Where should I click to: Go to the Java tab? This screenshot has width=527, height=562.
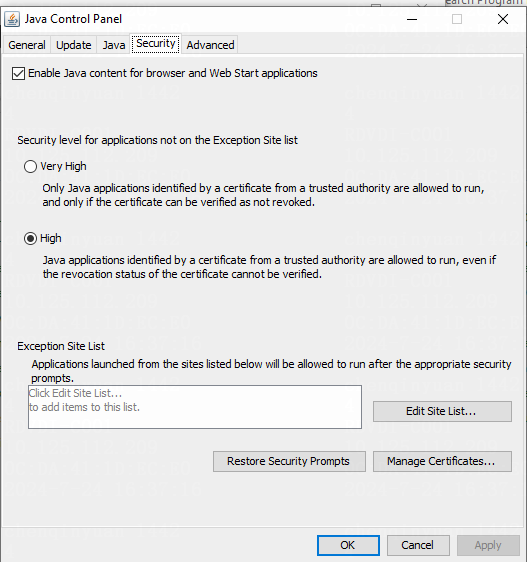[114, 45]
